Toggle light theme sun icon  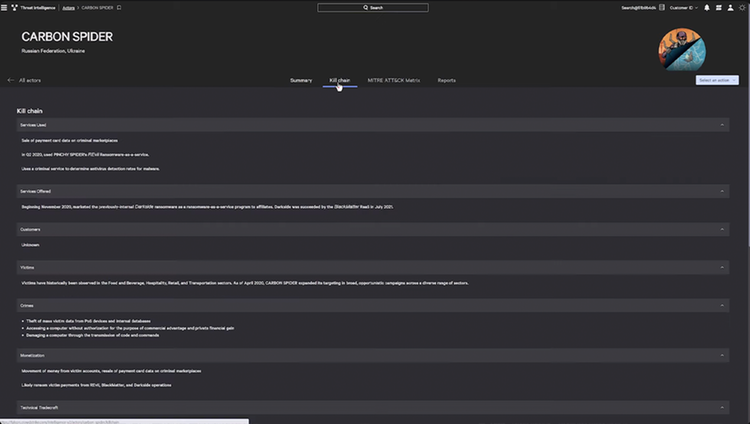742,8
